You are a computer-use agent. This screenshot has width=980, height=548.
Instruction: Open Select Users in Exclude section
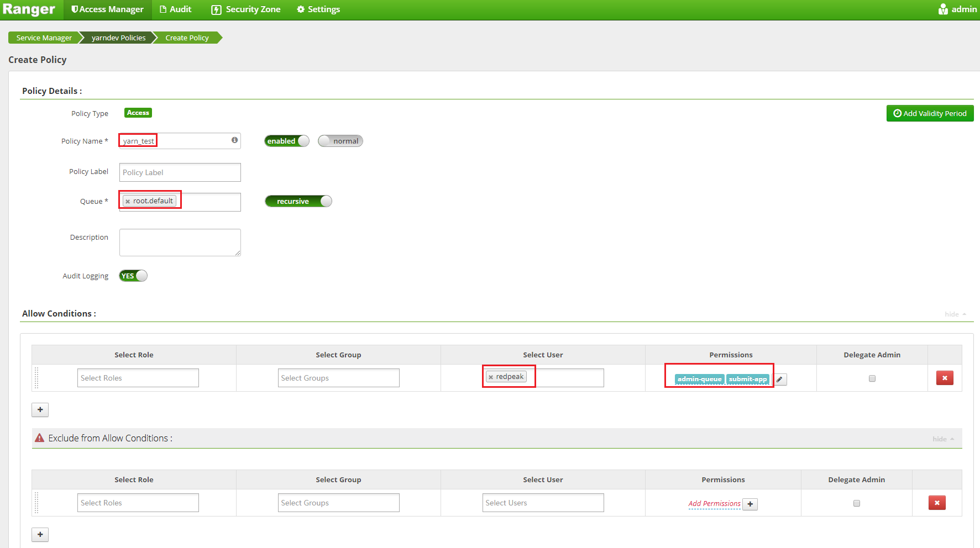pos(543,503)
